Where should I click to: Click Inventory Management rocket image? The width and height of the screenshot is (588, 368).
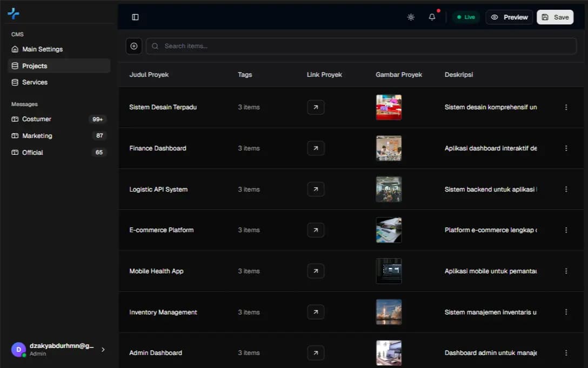pos(389,312)
